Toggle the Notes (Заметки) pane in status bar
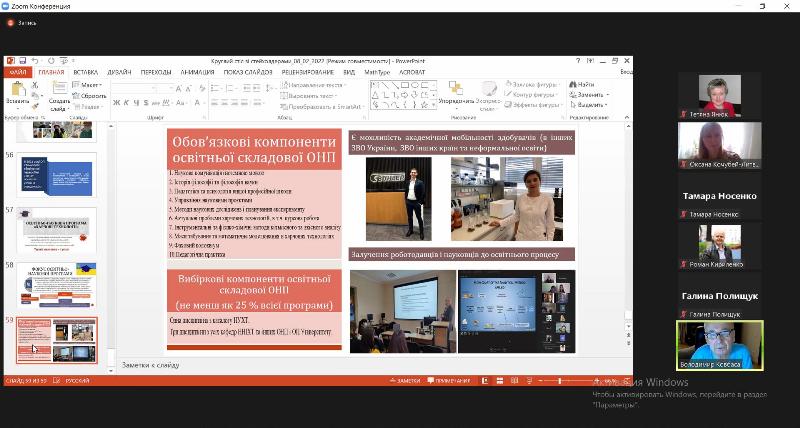800x428 pixels. point(407,381)
